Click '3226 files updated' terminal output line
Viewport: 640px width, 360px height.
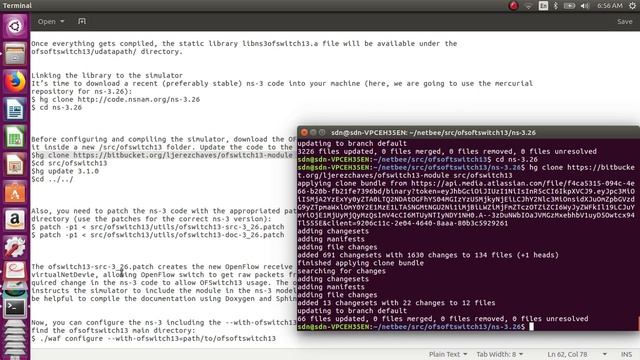click(447, 151)
